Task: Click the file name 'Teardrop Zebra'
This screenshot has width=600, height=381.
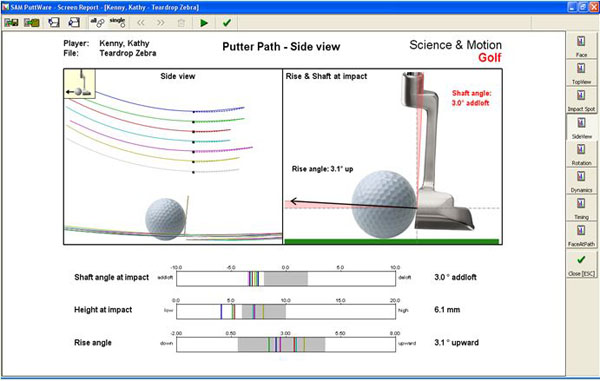Action: [128, 53]
